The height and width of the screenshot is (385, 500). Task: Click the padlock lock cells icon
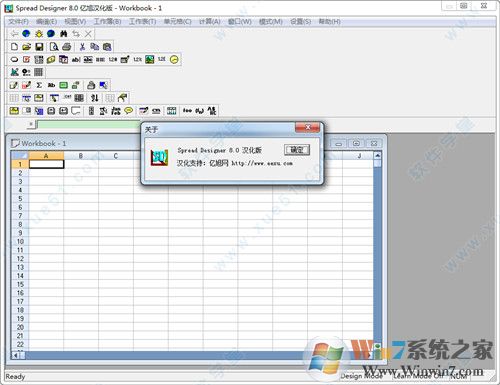pyautogui.click(x=91, y=85)
